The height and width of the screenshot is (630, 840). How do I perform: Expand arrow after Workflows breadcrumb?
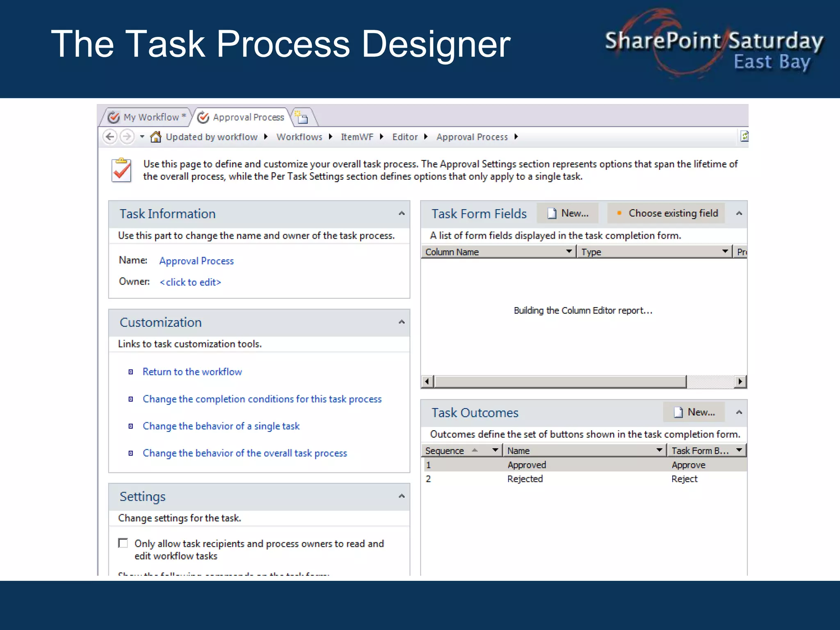tap(330, 137)
